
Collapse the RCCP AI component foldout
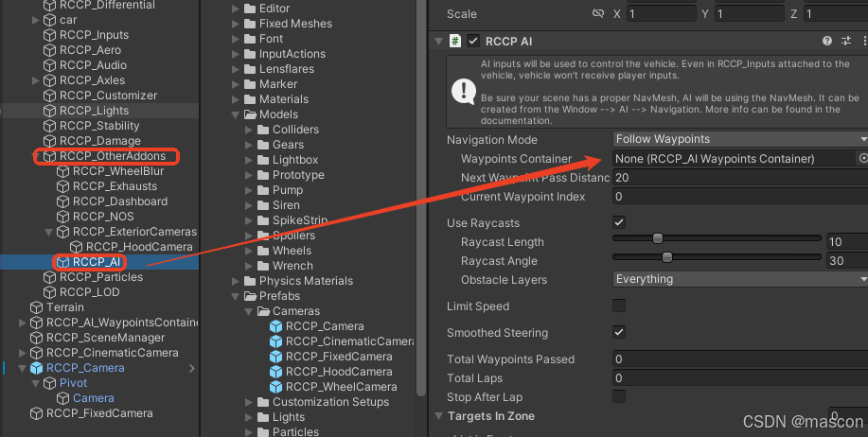(439, 41)
